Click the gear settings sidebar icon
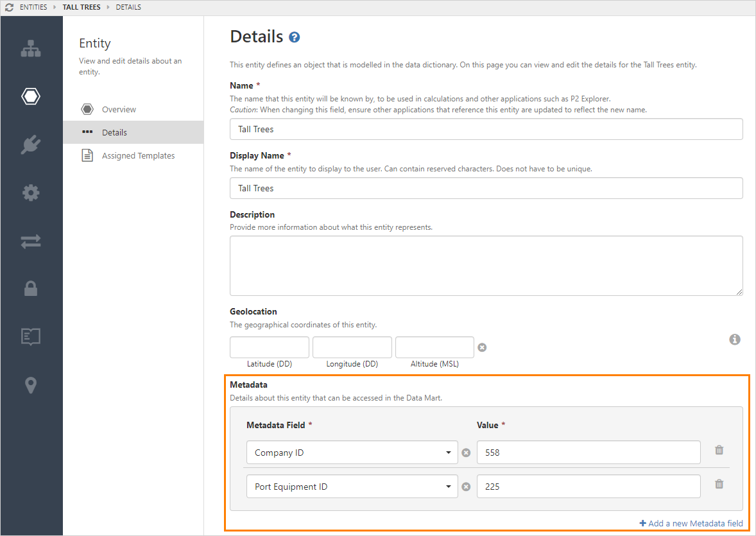The width and height of the screenshot is (756, 536). click(31, 193)
